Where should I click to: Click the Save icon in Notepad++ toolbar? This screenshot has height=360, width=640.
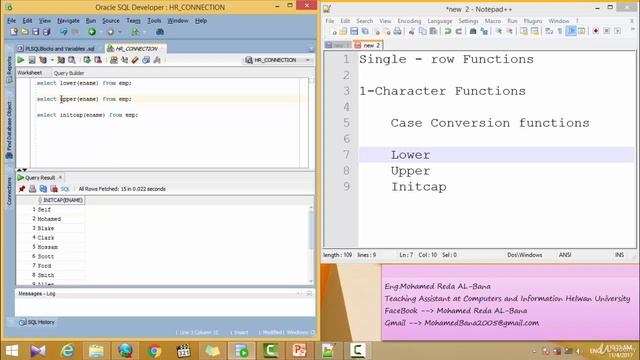coord(354,31)
